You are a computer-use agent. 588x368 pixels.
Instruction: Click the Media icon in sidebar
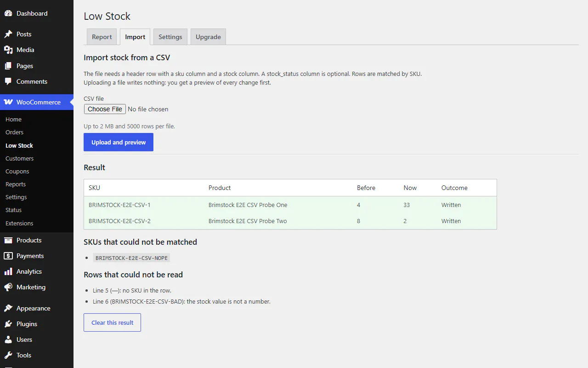(8, 50)
